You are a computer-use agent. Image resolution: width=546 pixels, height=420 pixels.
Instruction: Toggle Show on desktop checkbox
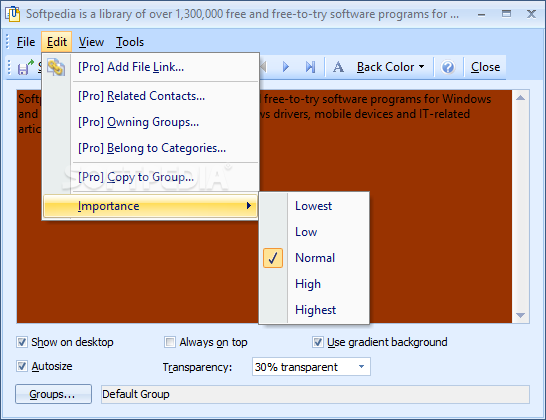pyautogui.click(x=22, y=342)
